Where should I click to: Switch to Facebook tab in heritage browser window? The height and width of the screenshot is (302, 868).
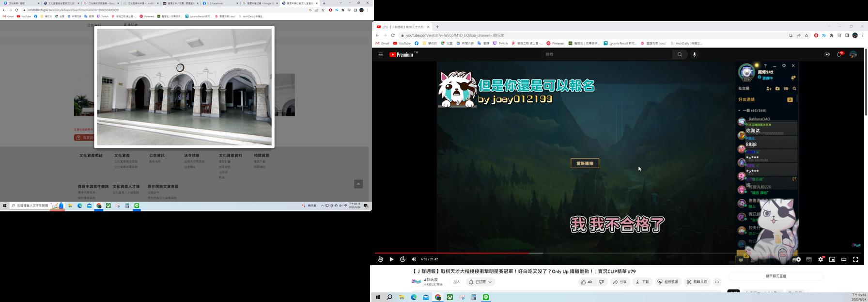pyautogui.click(x=220, y=3)
